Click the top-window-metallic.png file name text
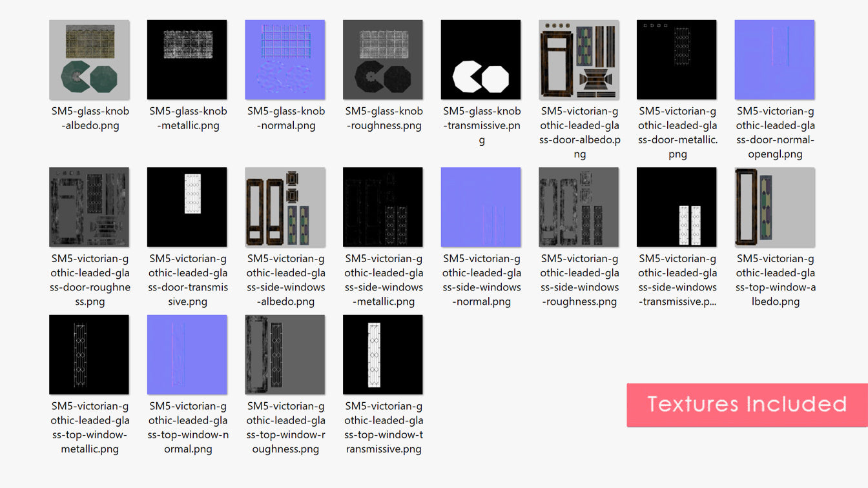 tap(90, 427)
